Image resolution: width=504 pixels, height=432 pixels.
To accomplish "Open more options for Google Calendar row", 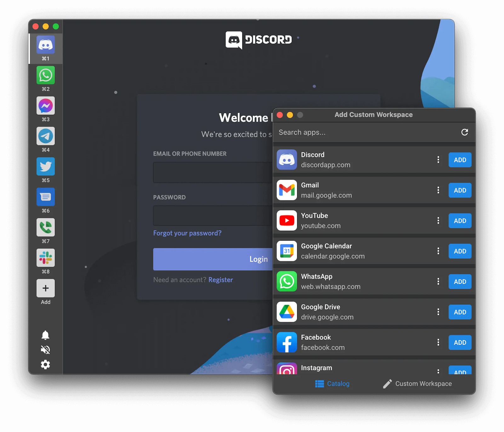I will click(x=438, y=251).
